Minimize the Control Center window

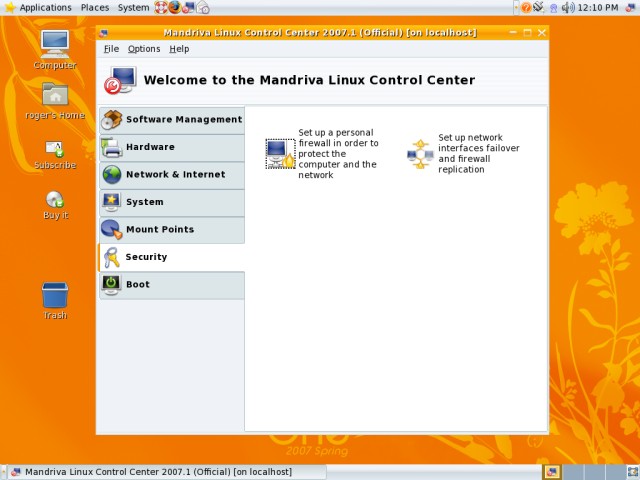point(513,33)
